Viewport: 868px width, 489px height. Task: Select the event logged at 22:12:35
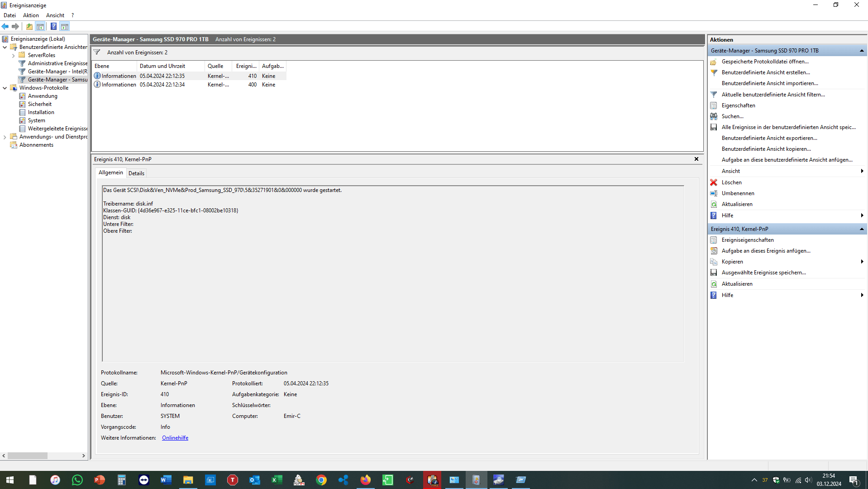(190, 76)
